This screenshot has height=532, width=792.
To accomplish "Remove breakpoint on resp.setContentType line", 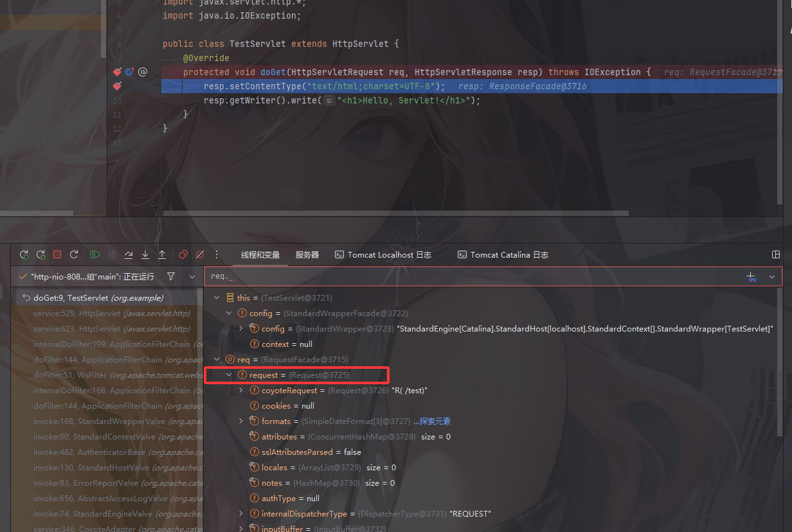I will coord(117,86).
